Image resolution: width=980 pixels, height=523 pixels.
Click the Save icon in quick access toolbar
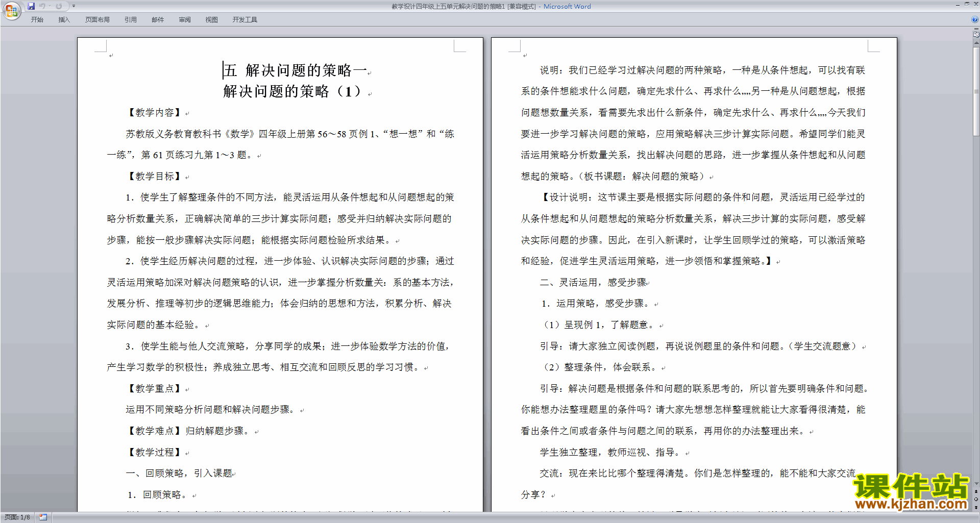tap(31, 6)
